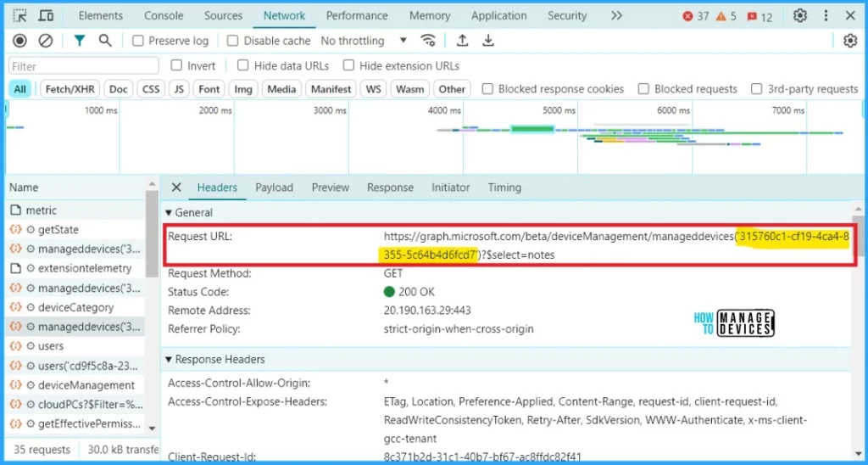
Task: Select the extensiontelemetry request
Action: 75,268
